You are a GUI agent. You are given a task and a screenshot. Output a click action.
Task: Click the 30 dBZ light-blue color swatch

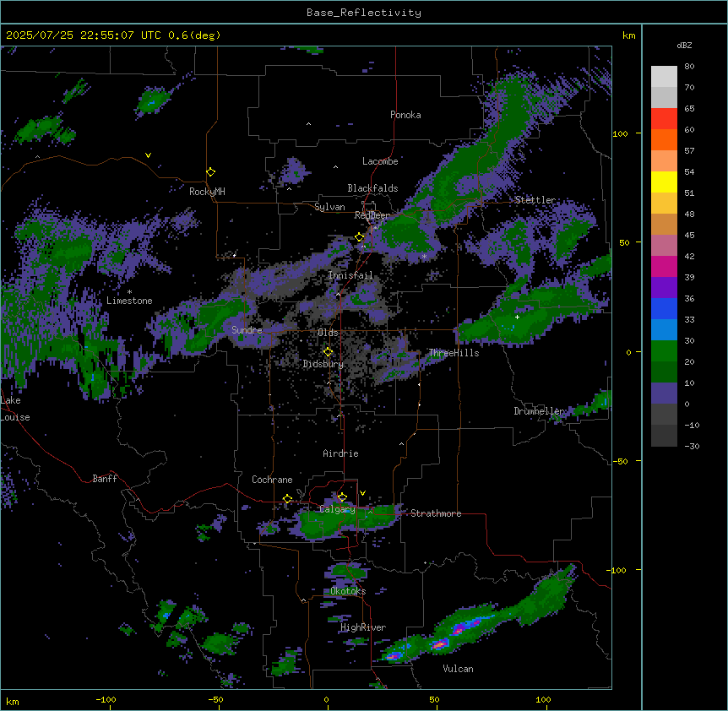[664, 330]
